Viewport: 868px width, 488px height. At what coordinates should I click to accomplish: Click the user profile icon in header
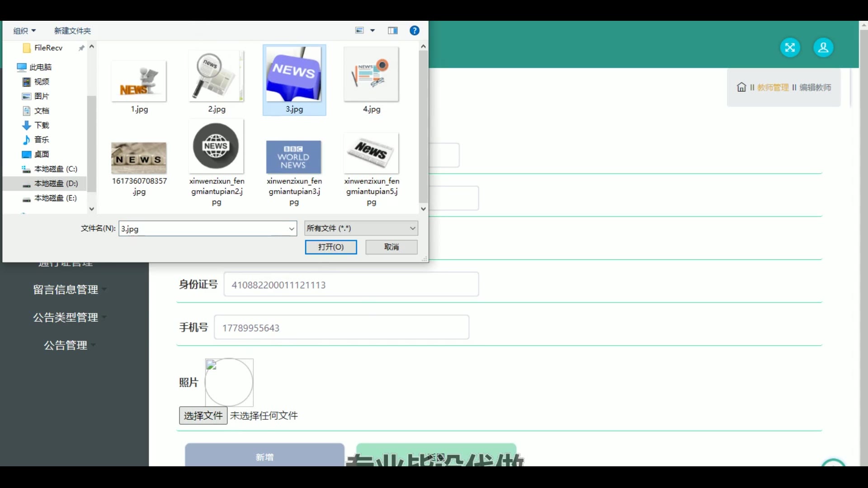point(823,47)
